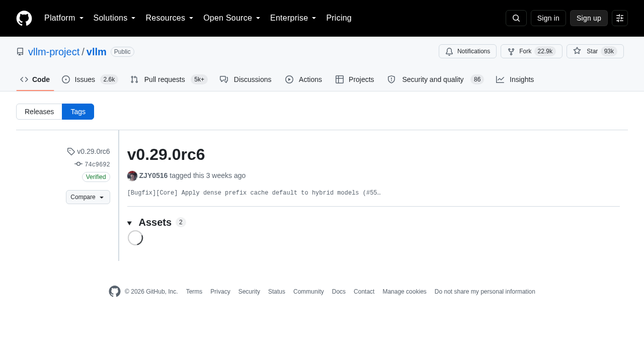Image resolution: width=644 pixels, height=362 pixels.
Task: Expand the Platform menu
Action: point(64,18)
